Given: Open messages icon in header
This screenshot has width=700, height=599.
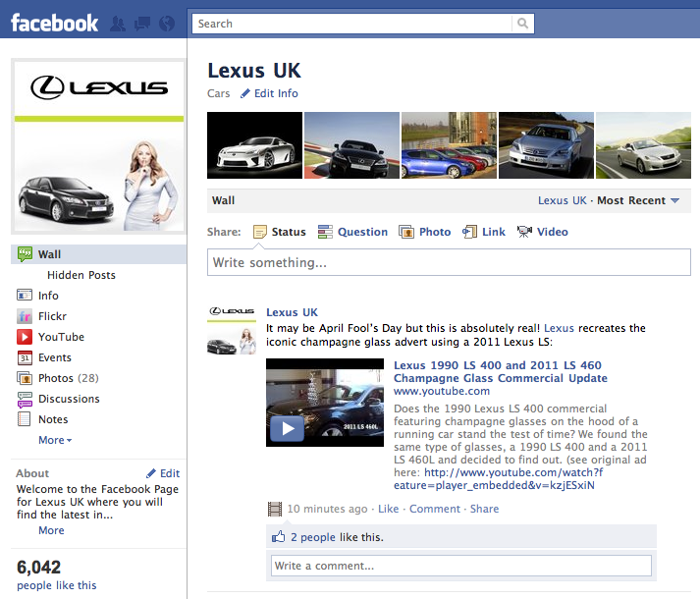Looking at the screenshot, I should tap(142, 24).
